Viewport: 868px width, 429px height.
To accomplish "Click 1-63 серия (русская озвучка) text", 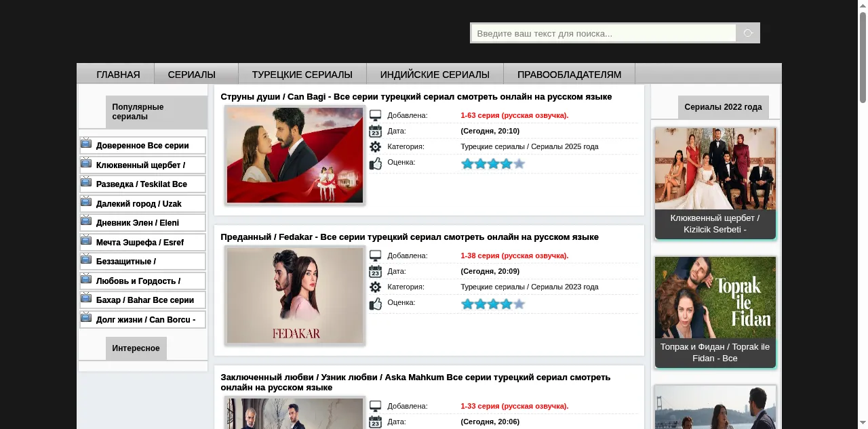I will point(515,115).
